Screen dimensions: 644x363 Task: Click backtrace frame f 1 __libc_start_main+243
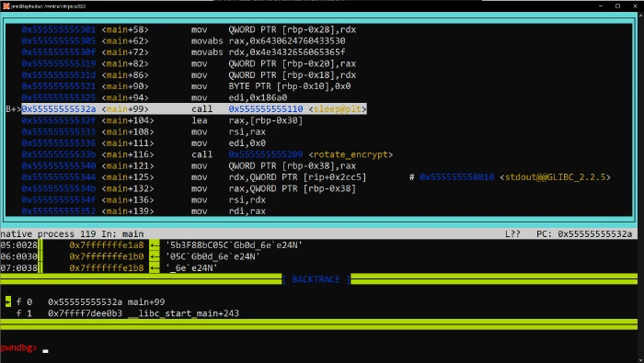pos(127,313)
